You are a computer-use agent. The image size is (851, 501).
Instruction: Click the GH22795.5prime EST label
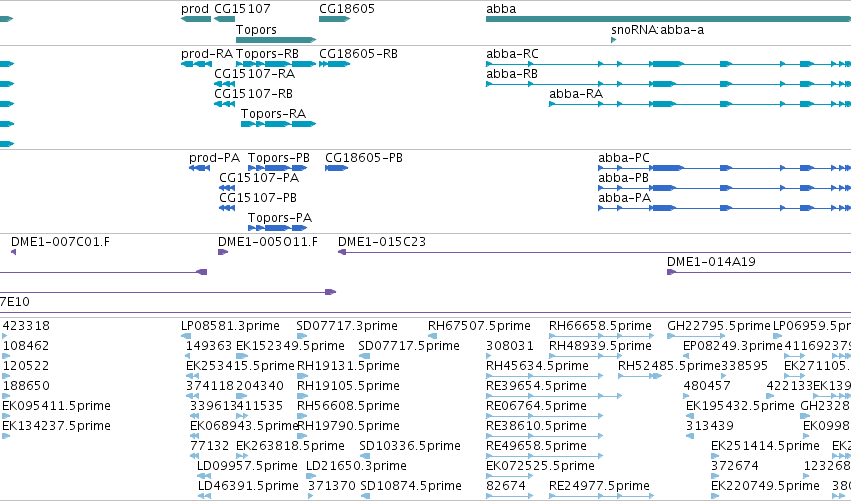click(x=719, y=326)
